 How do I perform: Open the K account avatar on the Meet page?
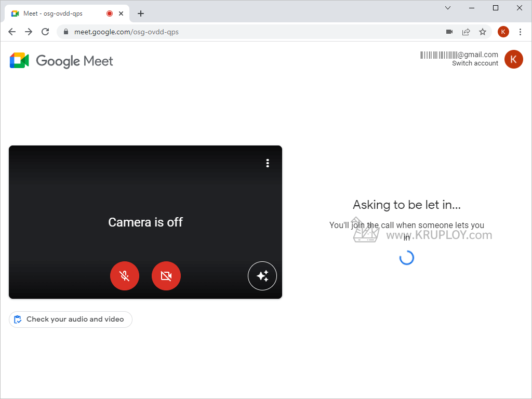514,59
